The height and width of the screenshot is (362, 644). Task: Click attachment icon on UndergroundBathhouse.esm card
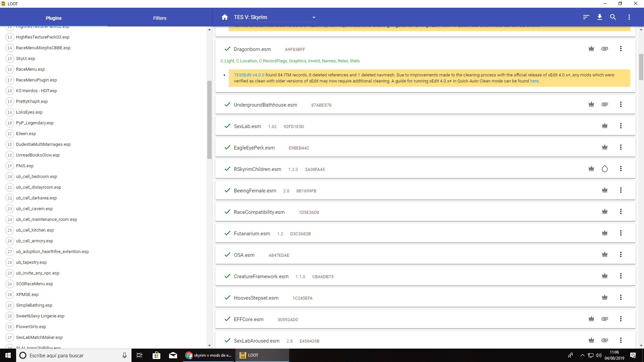tap(605, 104)
